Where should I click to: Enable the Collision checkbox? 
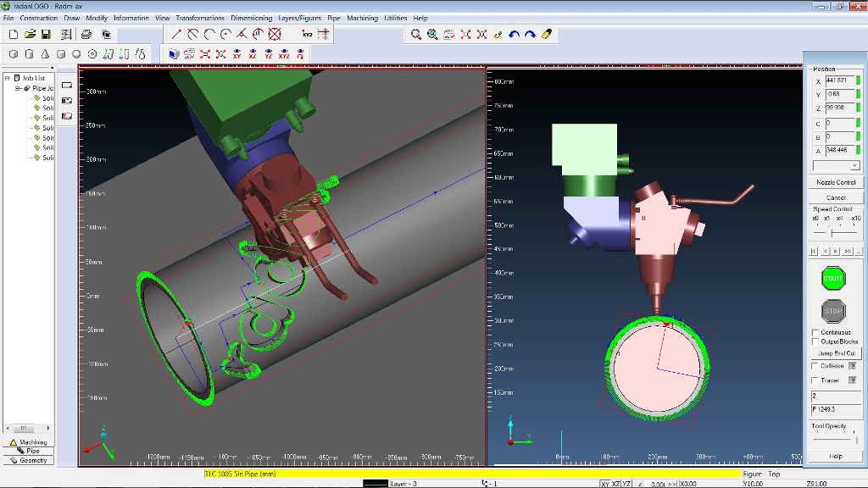pyautogui.click(x=815, y=366)
